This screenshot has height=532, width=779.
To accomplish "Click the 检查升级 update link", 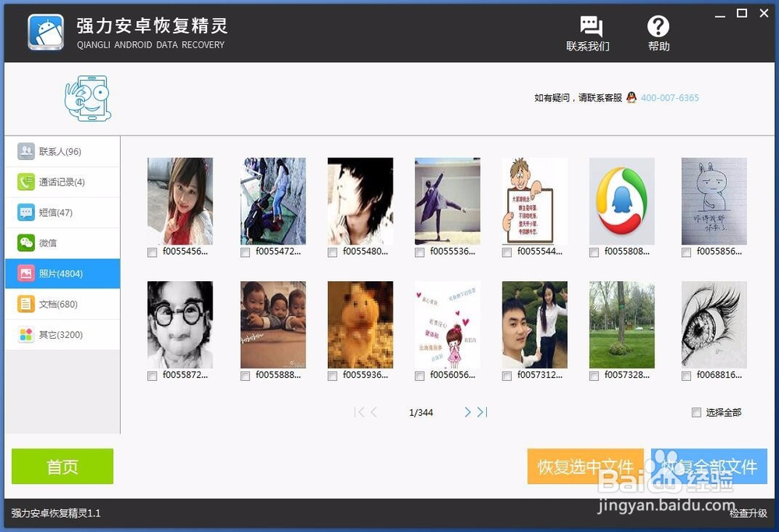I will click(x=748, y=513).
